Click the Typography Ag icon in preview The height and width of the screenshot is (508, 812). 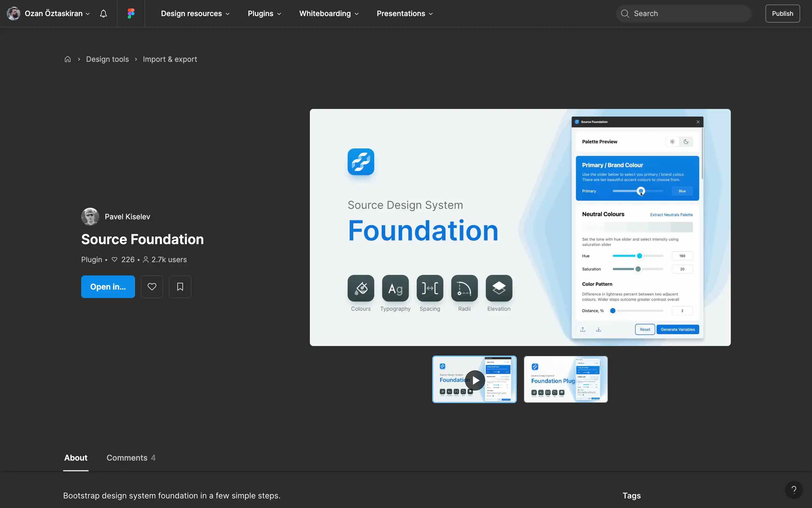tap(395, 288)
